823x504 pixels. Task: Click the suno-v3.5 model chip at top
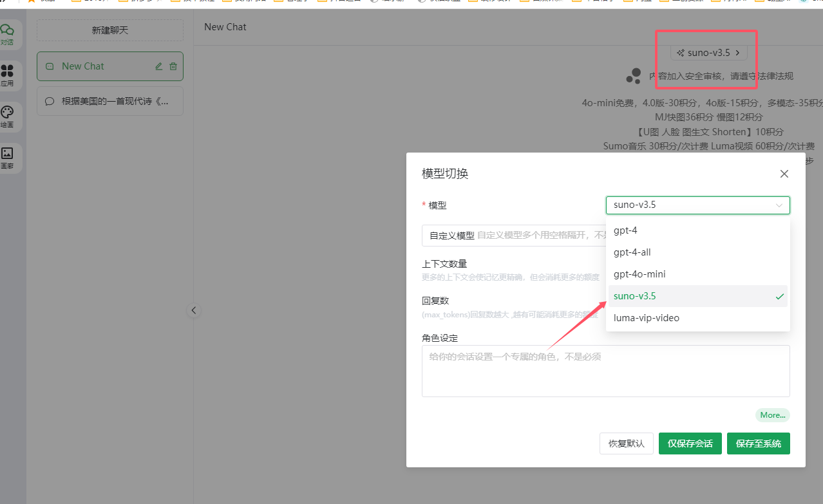coord(708,53)
